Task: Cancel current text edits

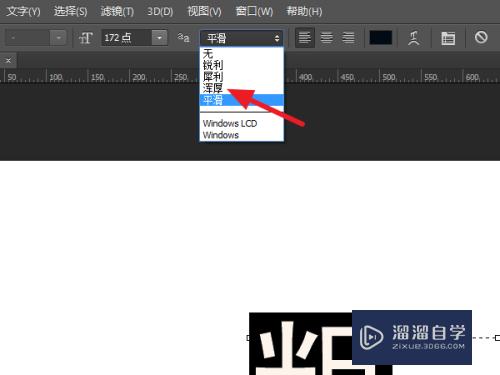Action: point(481,37)
